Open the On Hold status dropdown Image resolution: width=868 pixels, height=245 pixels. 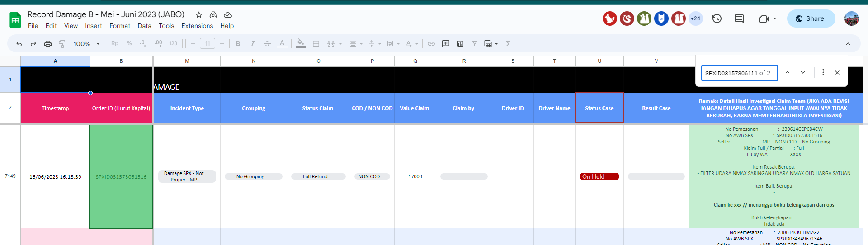599,176
